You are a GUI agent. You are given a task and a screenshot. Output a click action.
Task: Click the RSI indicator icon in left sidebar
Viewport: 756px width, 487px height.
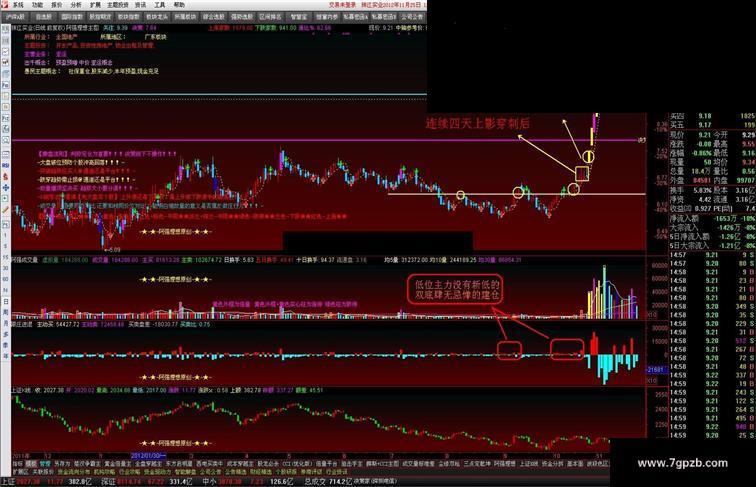(x=5, y=165)
